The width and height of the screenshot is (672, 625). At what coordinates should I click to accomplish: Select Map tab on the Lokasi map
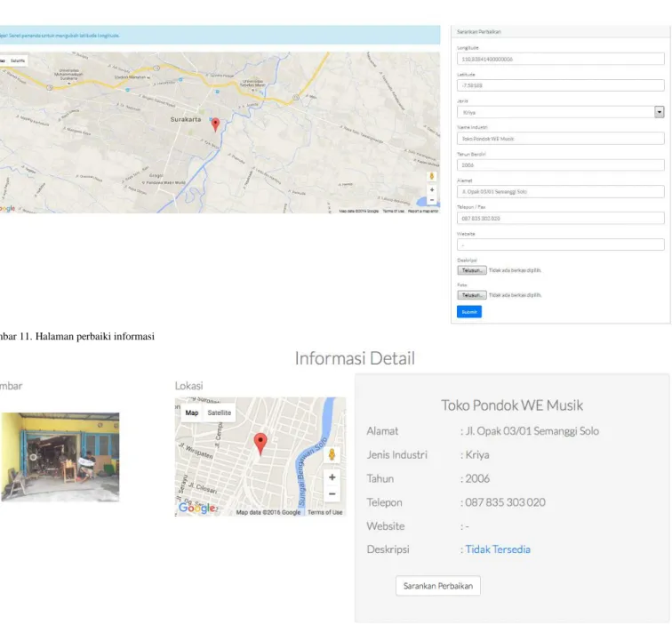coord(192,413)
